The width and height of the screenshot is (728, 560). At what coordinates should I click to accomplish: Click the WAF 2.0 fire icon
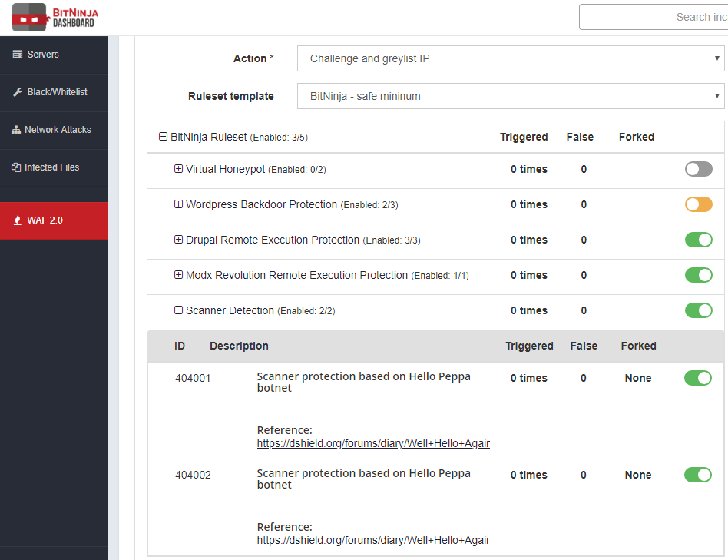[x=18, y=220]
